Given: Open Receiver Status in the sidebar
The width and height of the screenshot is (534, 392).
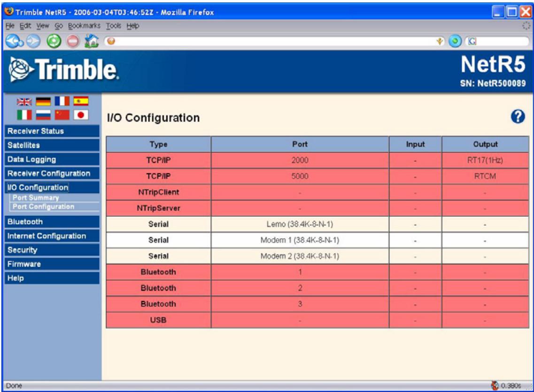Looking at the screenshot, I should point(52,131).
